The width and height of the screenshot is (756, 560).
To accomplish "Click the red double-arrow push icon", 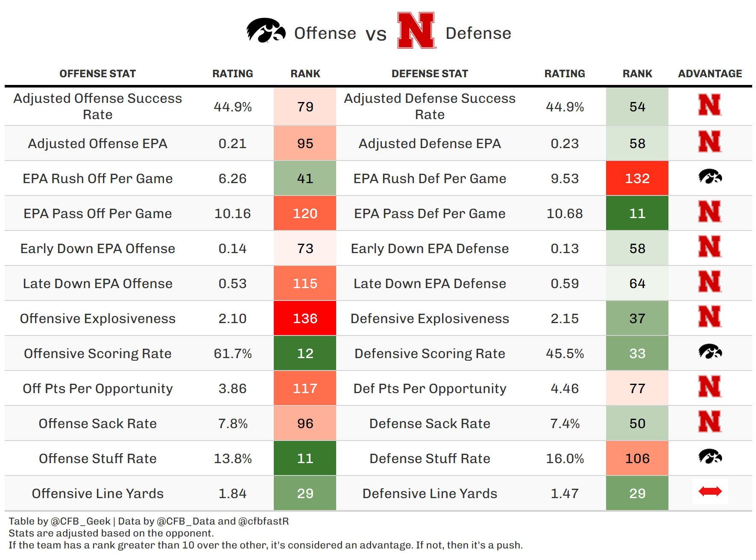I will coord(710,492).
